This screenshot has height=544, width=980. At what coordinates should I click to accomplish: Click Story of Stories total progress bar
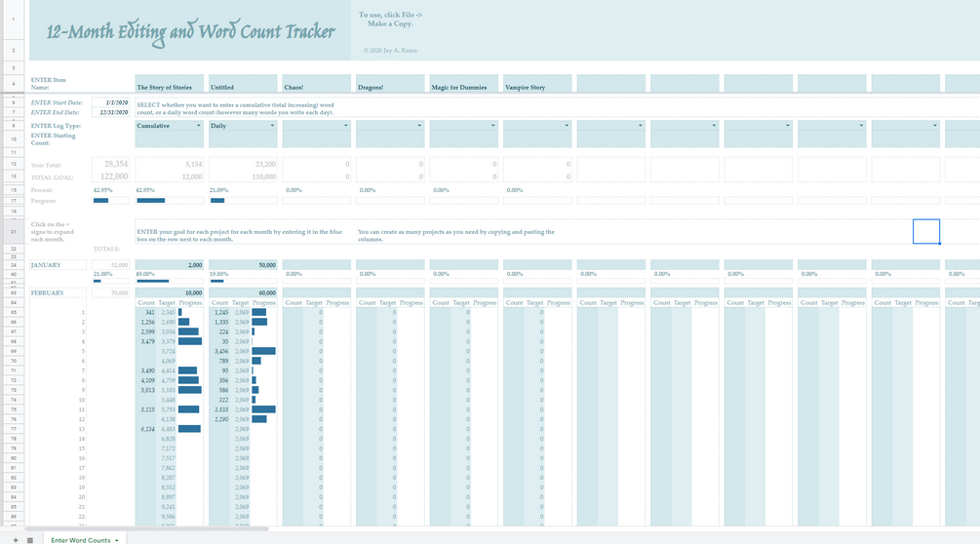point(170,201)
